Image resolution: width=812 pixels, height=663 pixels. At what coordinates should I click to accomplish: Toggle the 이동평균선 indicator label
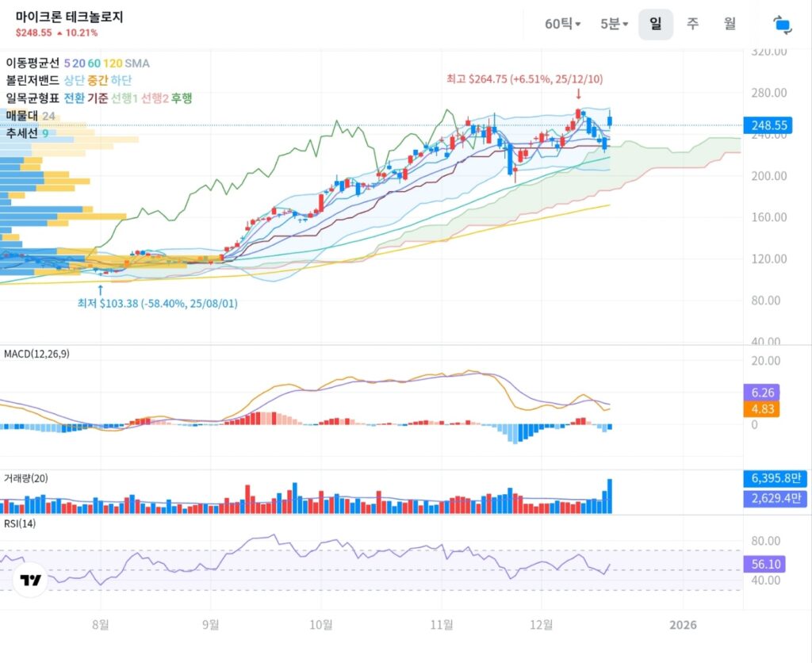33,63
